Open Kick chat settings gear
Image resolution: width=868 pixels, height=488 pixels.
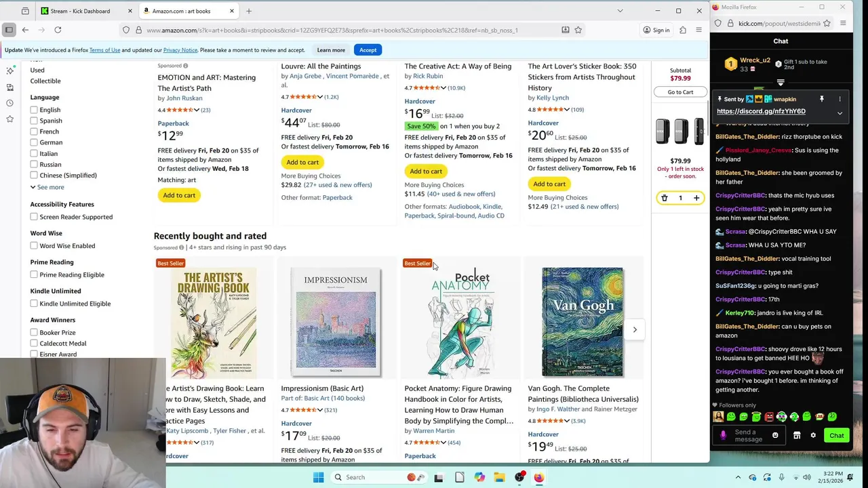pyautogui.click(x=813, y=435)
